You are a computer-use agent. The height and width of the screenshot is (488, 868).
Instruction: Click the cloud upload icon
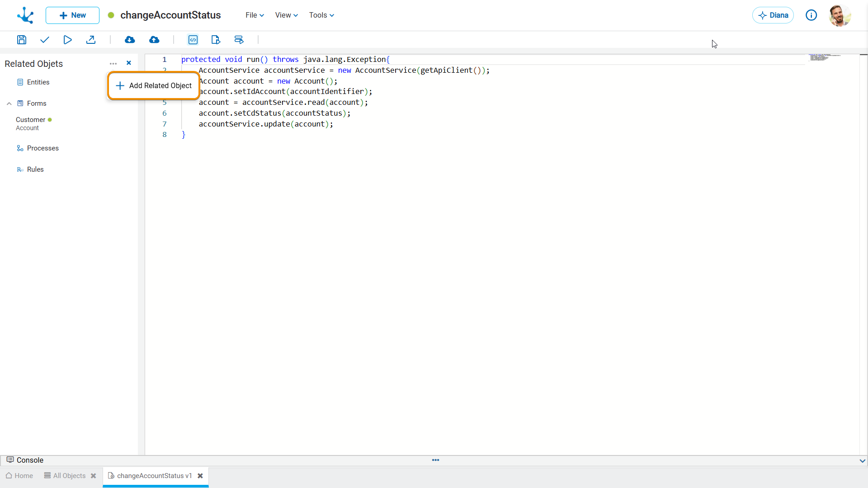[x=154, y=40]
